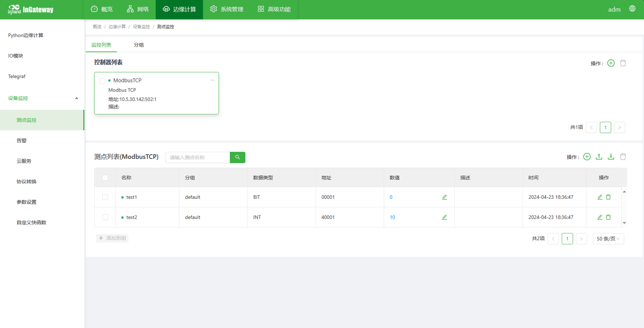The image size is (644, 328).
Task: Delete the test2 point
Action: click(608, 217)
